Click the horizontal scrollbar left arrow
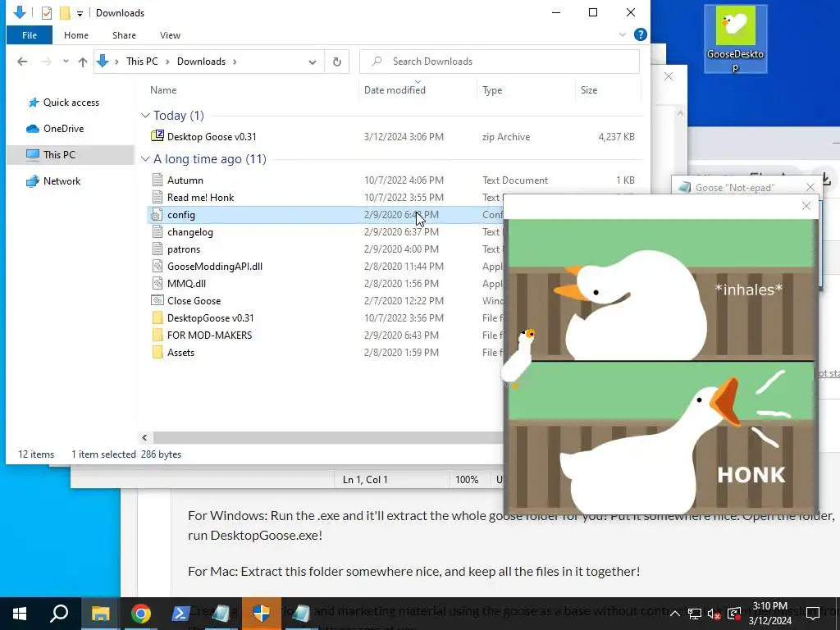This screenshot has height=630, width=840. point(144,438)
